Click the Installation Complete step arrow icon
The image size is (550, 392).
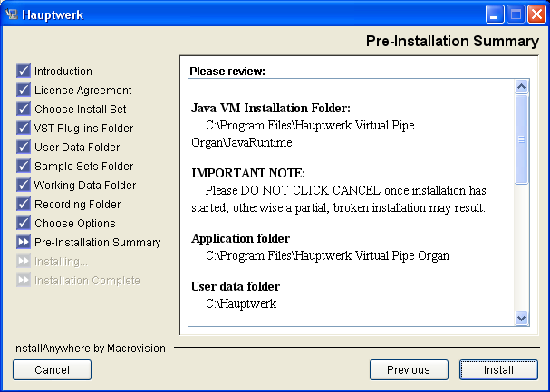pos(24,280)
